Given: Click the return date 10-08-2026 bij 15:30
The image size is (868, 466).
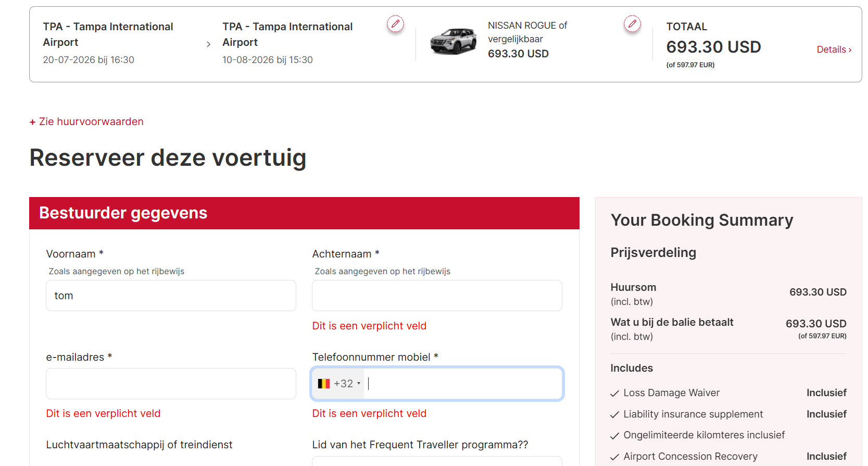Looking at the screenshot, I should pyautogui.click(x=267, y=60).
